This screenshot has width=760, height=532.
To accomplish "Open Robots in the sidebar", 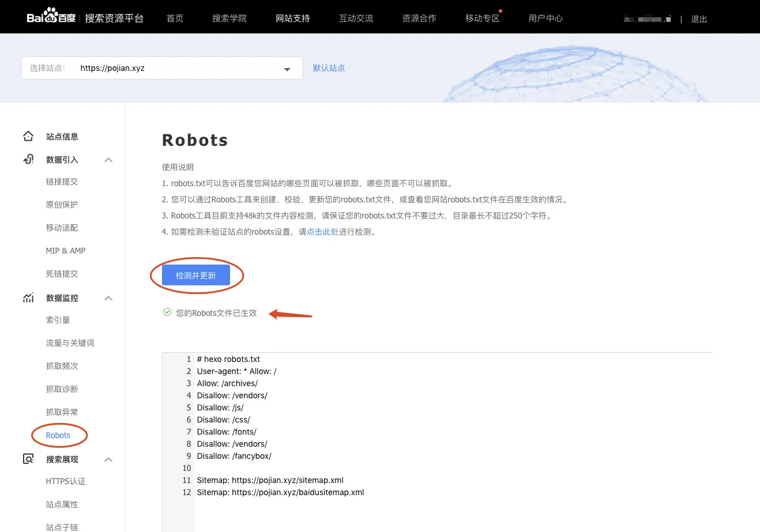I will coord(58,435).
